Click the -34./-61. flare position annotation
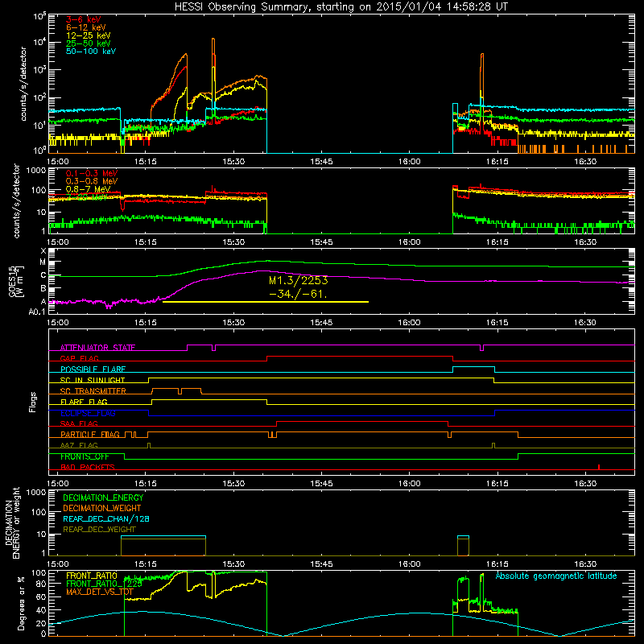The width and height of the screenshot is (644, 644). coord(298,294)
